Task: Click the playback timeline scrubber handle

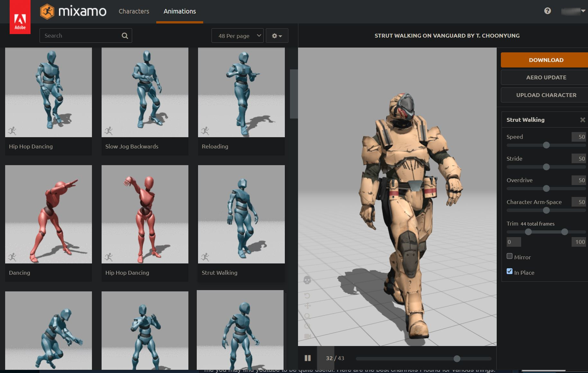Action: (x=457, y=359)
